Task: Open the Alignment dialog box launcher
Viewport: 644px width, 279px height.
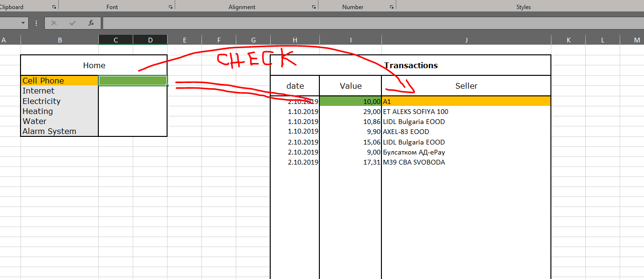Action: [x=314, y=6]
